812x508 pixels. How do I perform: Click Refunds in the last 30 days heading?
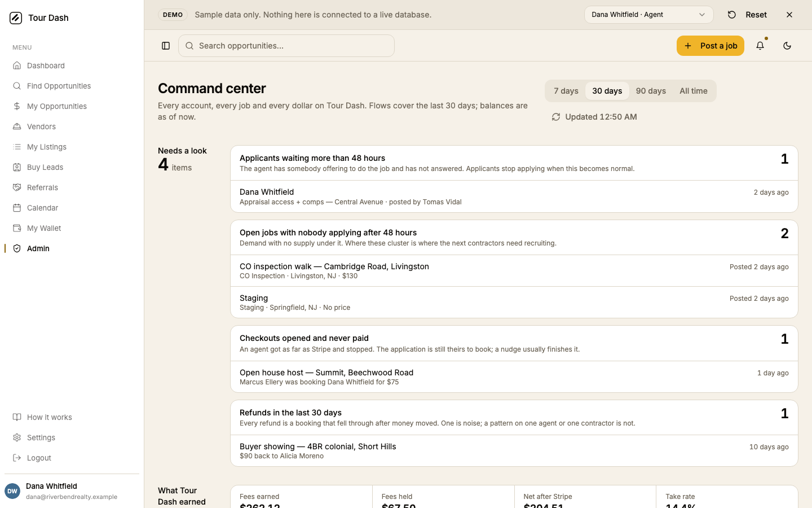(290, 413)
